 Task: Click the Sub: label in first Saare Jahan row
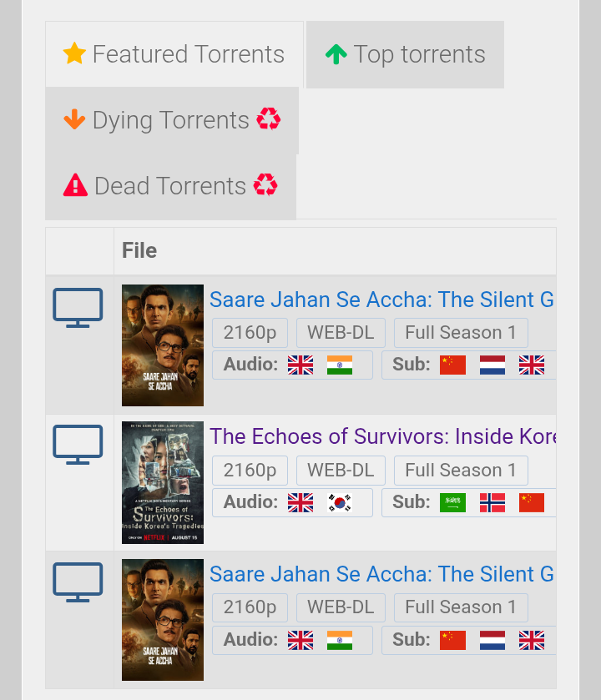pos(412,365)
